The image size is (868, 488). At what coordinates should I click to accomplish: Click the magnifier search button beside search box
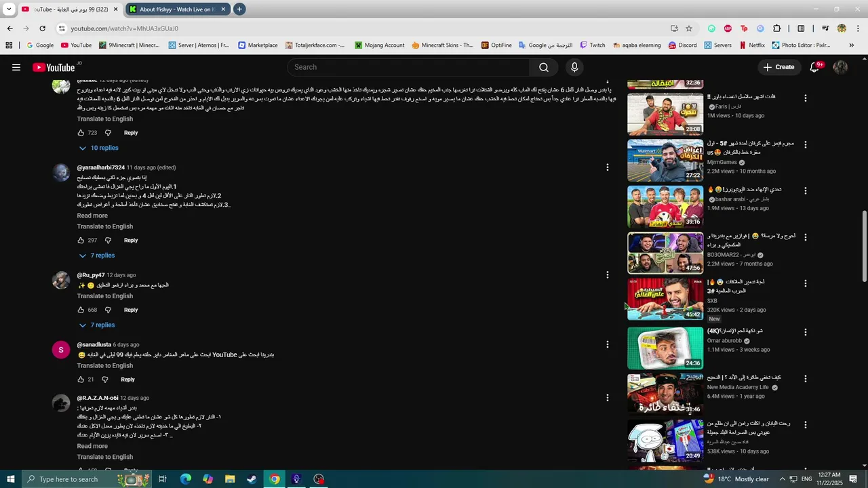click(x=544, y=67)
